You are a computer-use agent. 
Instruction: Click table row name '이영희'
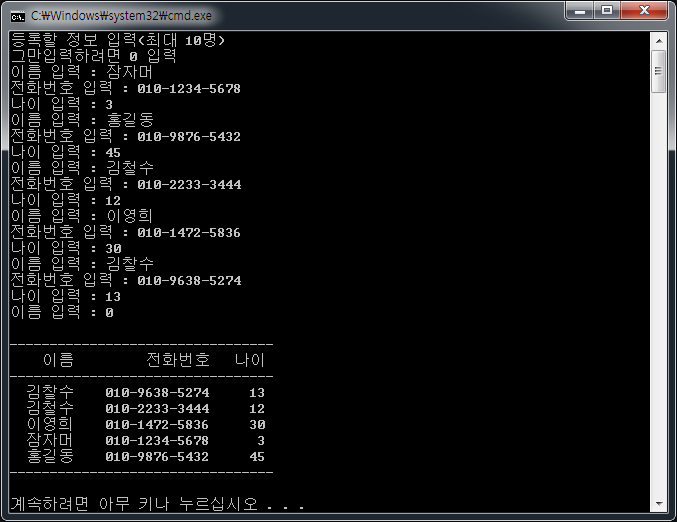50,424
